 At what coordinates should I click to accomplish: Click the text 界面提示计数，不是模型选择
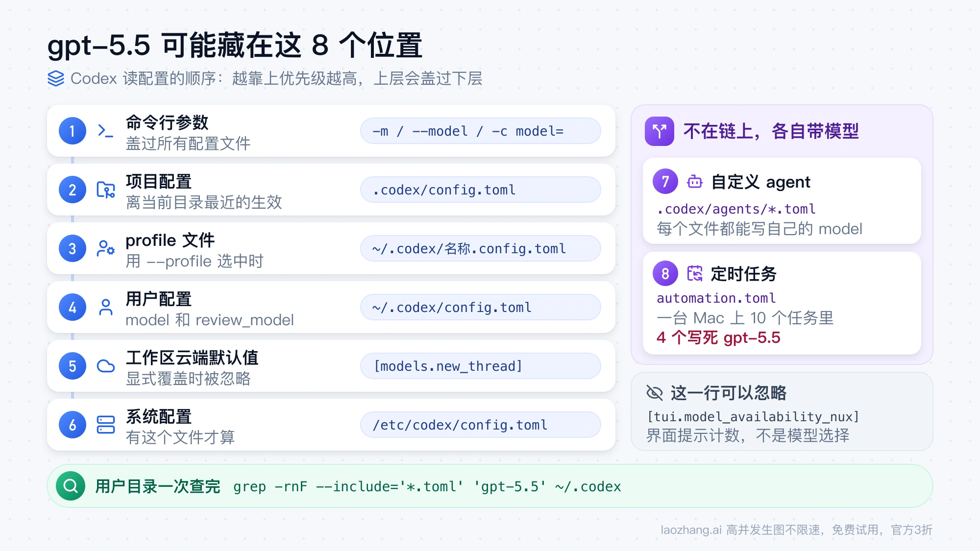click(748, 435)
